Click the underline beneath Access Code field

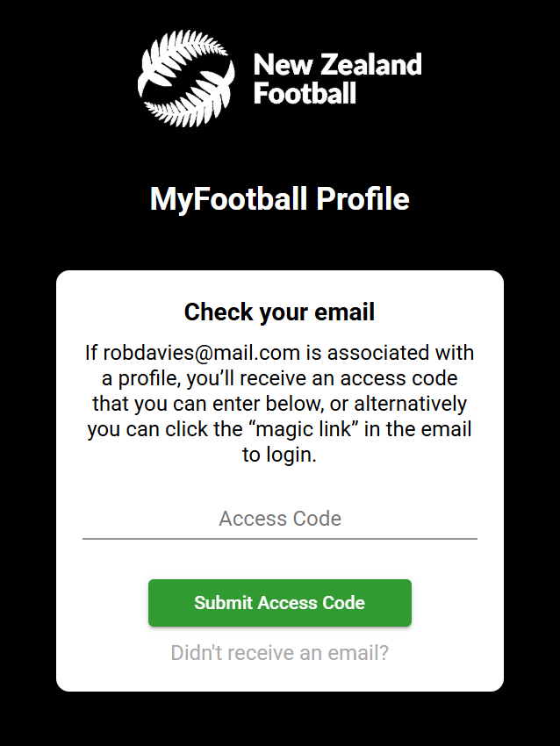click(x=280, y=539)
